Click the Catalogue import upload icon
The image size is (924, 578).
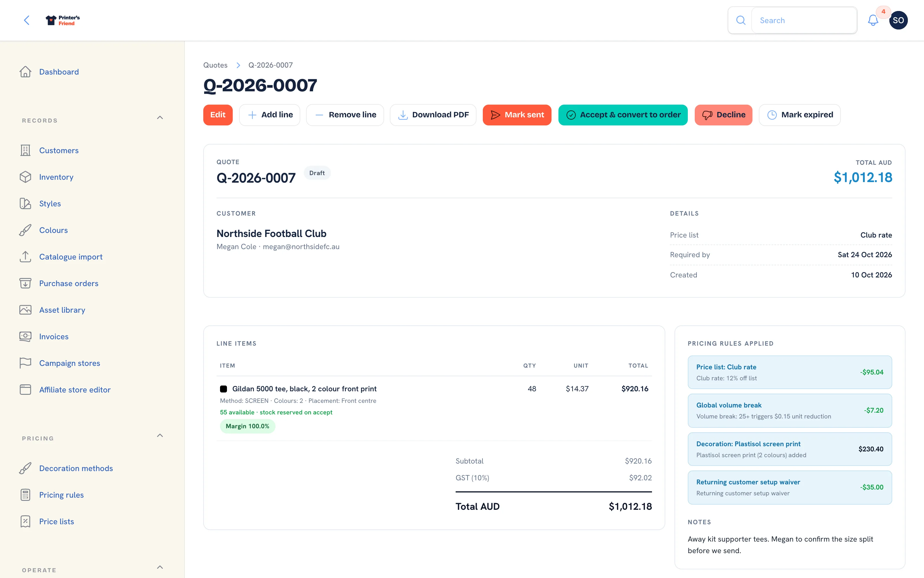pyautogui.click(x=26, y=257)
